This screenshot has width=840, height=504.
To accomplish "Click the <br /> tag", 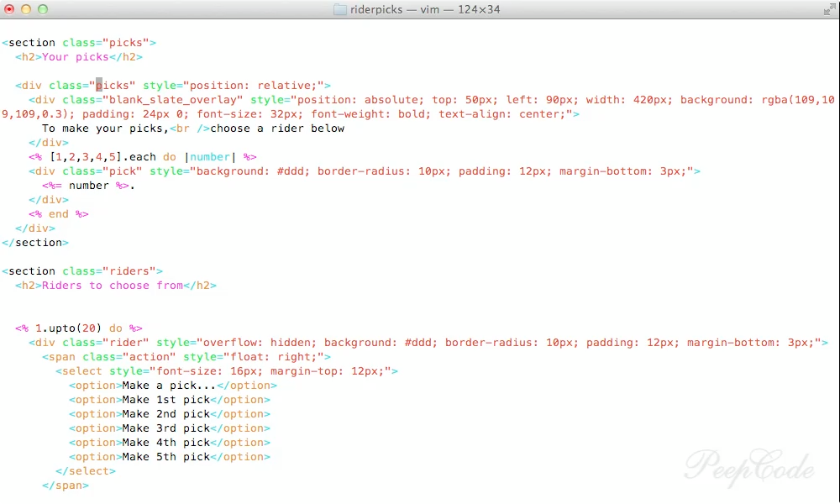I will [190, 129].
